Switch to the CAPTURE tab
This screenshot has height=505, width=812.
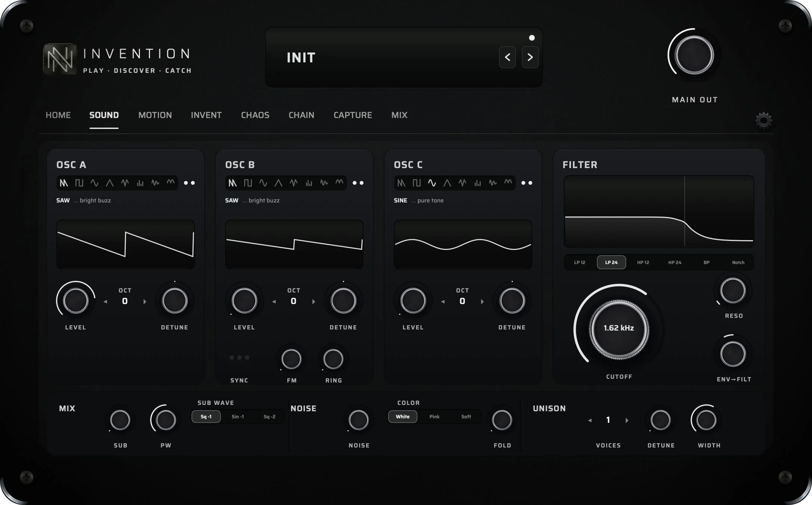353,115
